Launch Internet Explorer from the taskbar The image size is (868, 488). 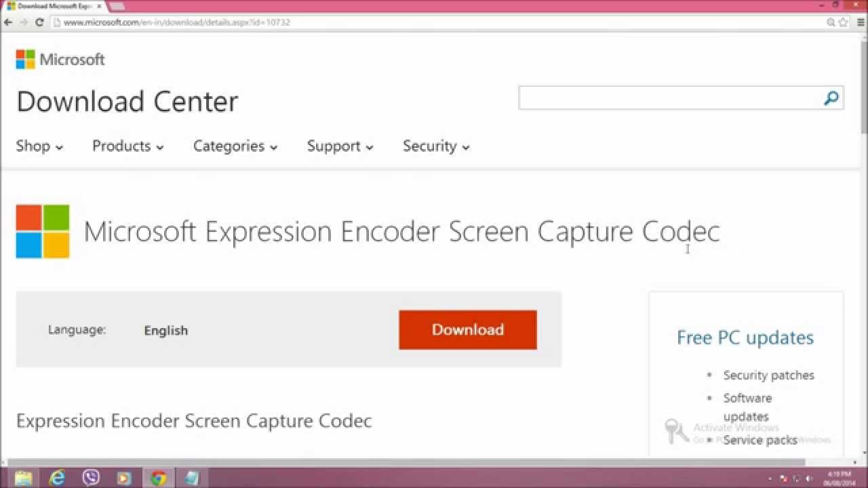pyautogui.click(x=58, y=478)
